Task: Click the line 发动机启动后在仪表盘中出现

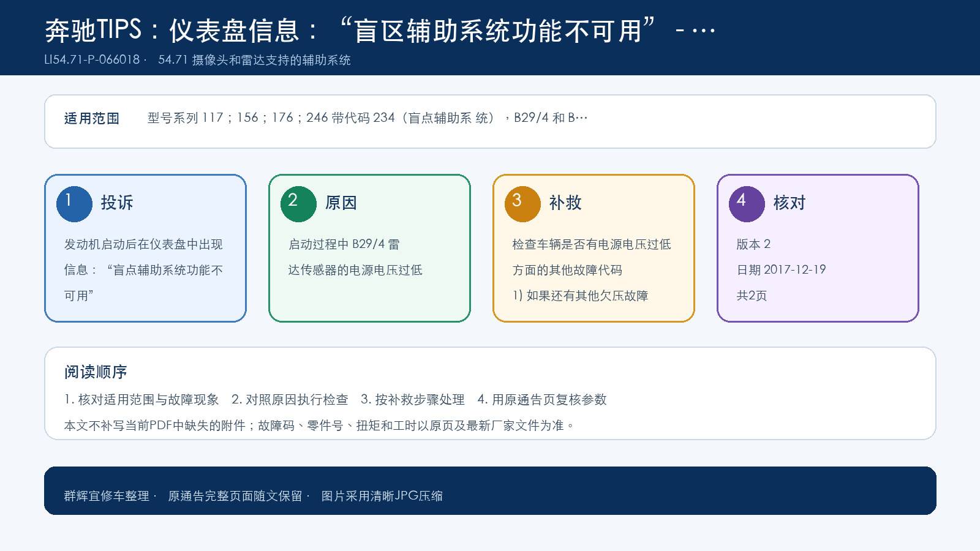Action: (x=143, y=244)
